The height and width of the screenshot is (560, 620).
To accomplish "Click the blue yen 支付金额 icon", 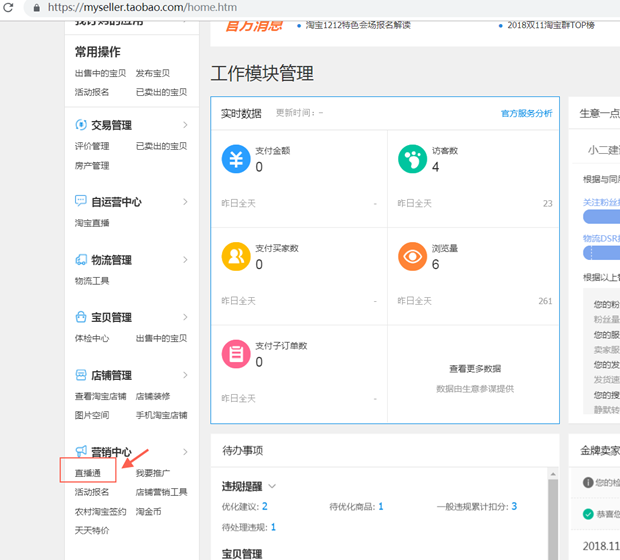I will (236, 159).
